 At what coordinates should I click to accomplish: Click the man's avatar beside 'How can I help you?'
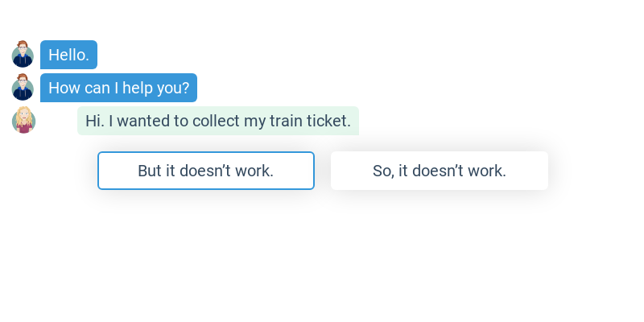click(x=23, y=88)
